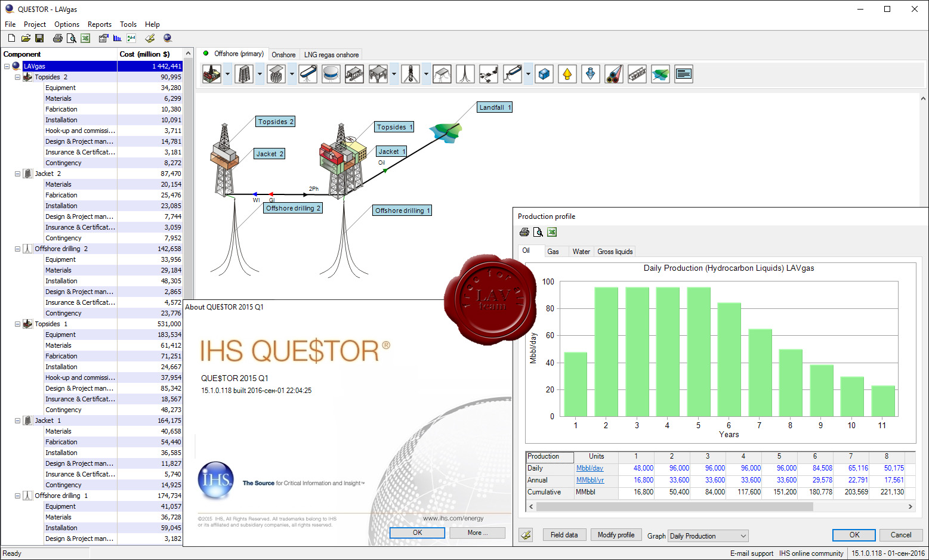929x560 pixels.
Task: Switch to the LNG regas onshore tab
Action: click(331, 55)
